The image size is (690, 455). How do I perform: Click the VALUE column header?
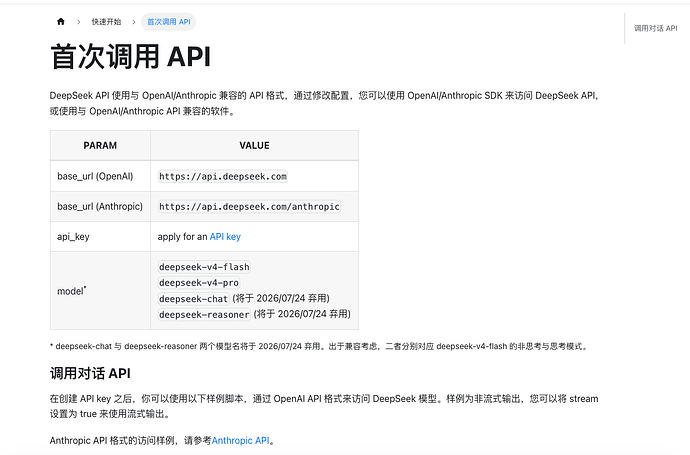pyautogui.click(x=254, y=146)
